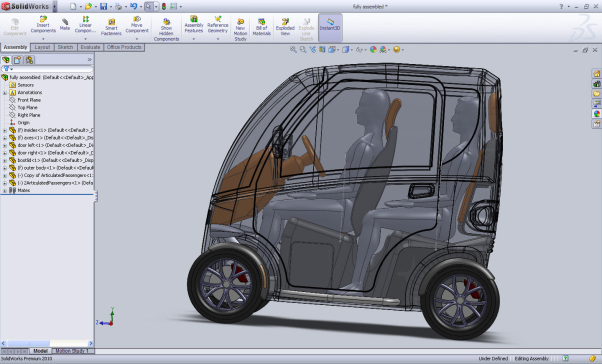Switch to the Model tab at the bottom
The width and height of the screenshot is (602, 364).
coord(40,351)
